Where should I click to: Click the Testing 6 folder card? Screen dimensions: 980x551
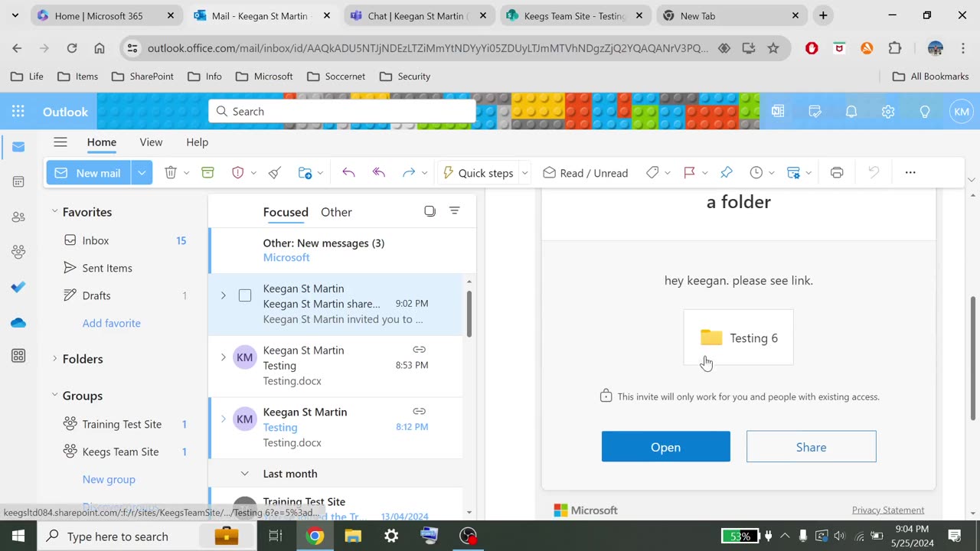738,337
